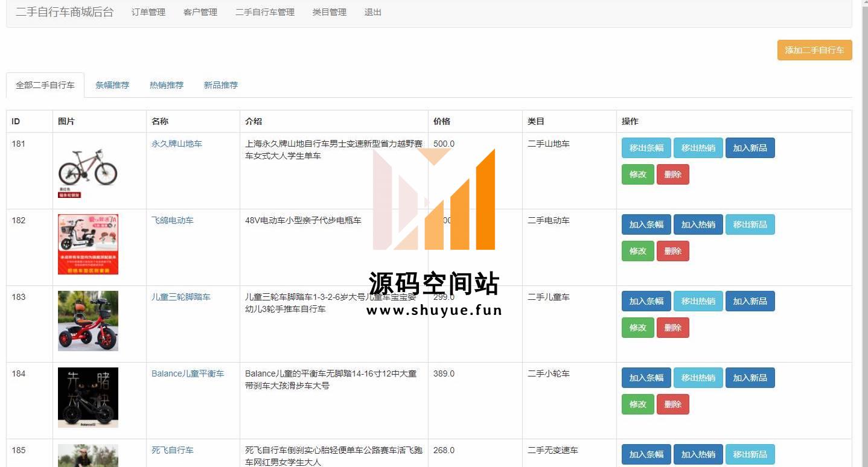Click 修改 in row 182
The image size is (868, 467).
tap(638, 251)
